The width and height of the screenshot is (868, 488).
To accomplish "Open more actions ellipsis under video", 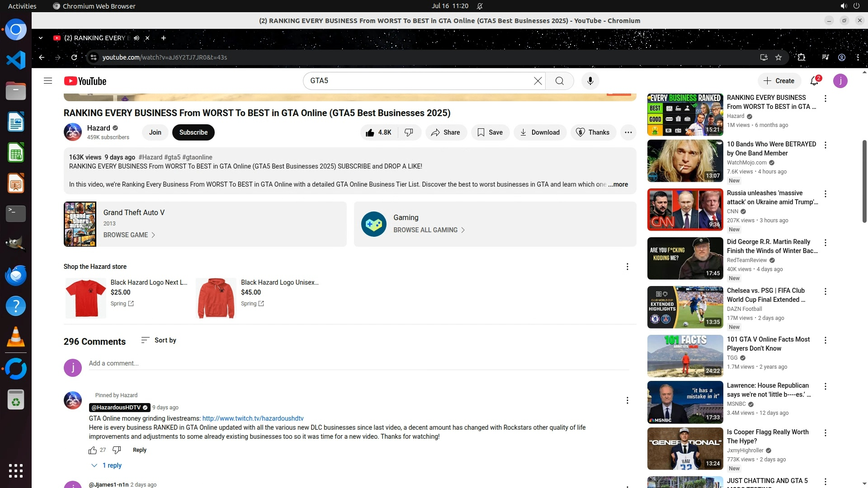I will [628, 132].
